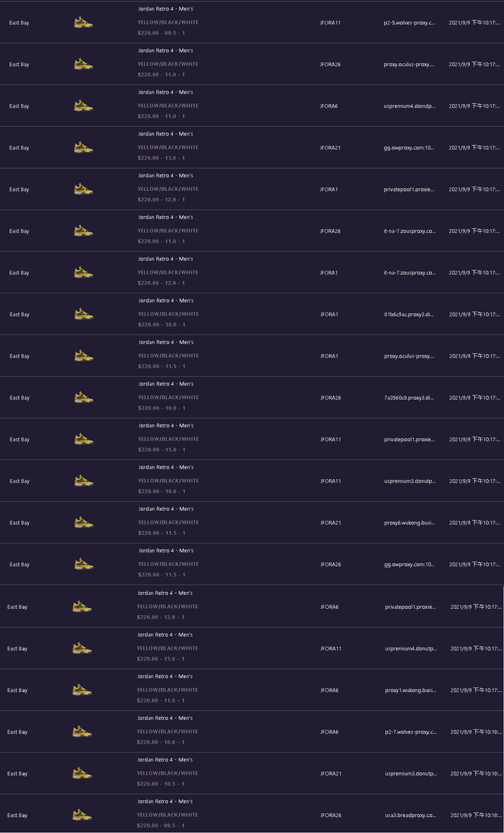This screenshot has height=833, width=504.
Task: Click 'privatepool1.proxie...' in the JFORA6 row
Action: point(410,607)
